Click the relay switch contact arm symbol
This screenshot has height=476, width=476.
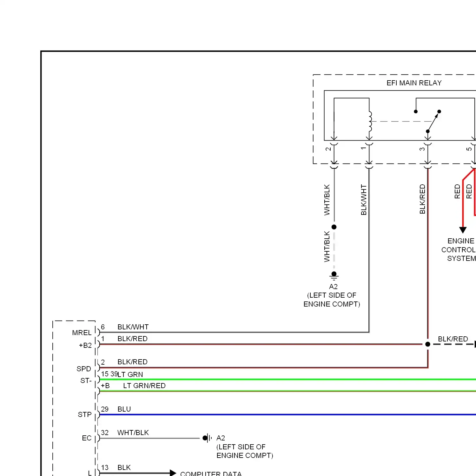[x=433, y=122]
